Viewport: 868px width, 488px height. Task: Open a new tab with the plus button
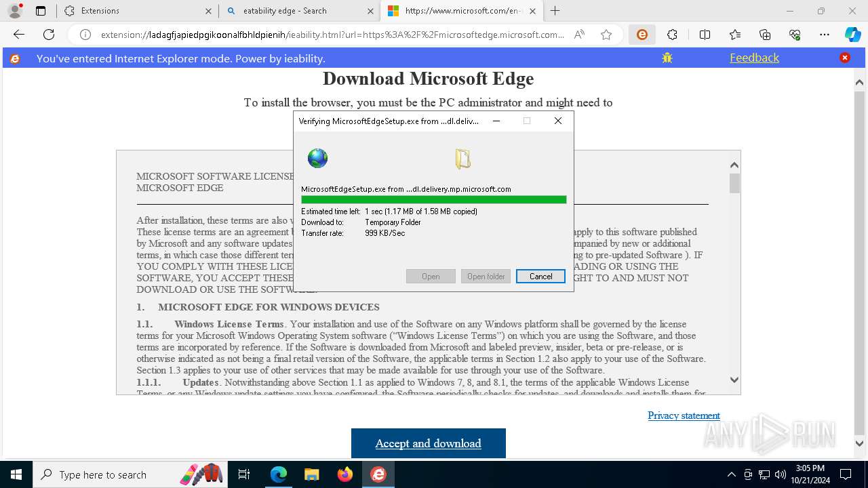pyautogui.click(x=555, y=11)
